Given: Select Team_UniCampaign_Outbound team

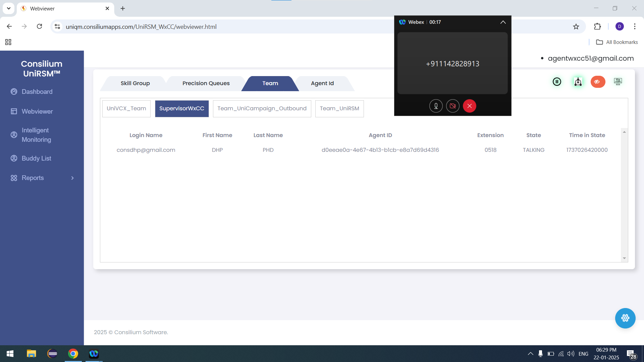Looking at the screenshot, I should [262, 109].
